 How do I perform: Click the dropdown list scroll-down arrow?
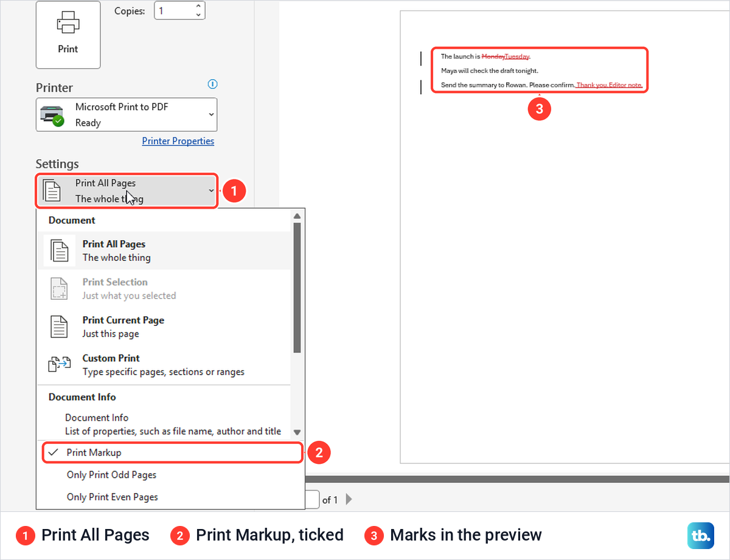[297, 432]
